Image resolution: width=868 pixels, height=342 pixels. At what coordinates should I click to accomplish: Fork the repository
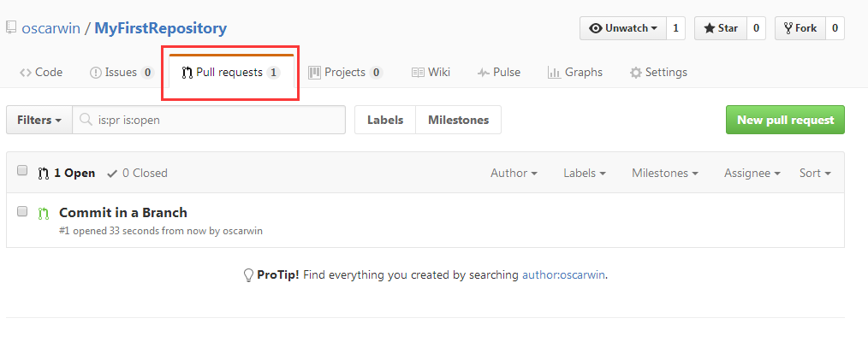[800, 28]
